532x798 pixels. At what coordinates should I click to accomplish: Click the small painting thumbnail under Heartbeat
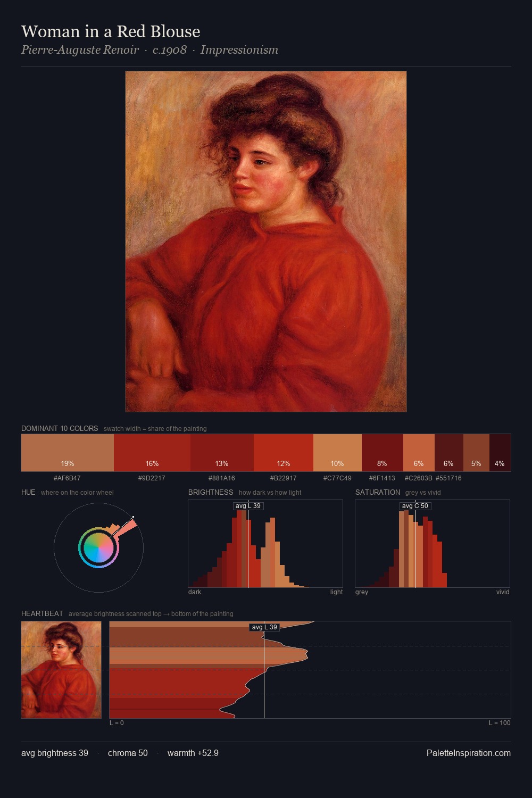[x=61, y=670]
